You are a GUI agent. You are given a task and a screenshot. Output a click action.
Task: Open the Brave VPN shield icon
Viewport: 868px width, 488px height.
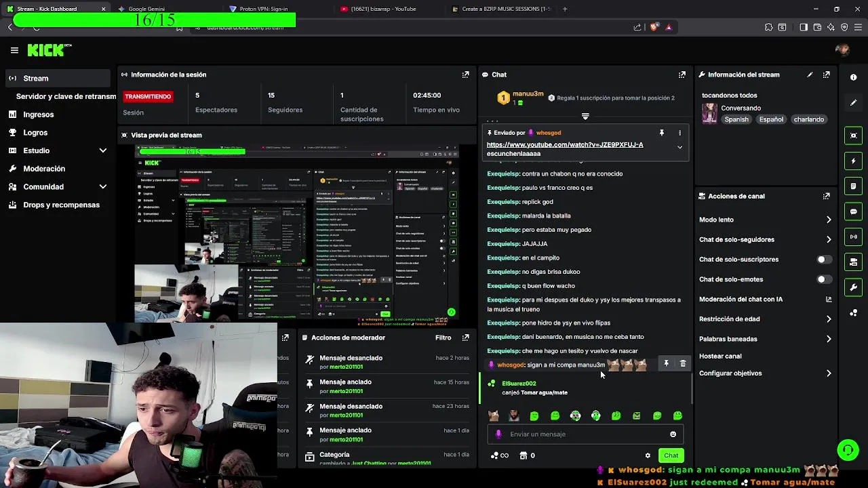[x=844, y=27]
